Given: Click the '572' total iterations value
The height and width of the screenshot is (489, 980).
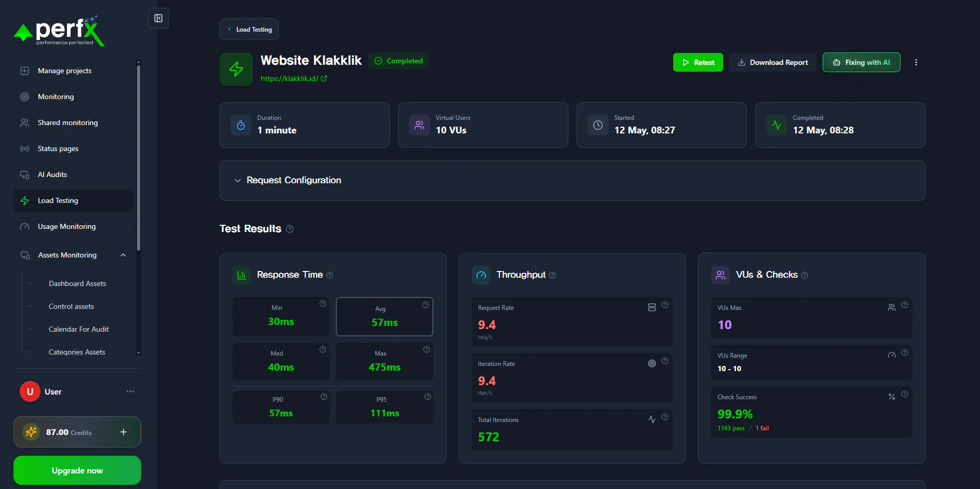Looking at the screenshot, I should click(x=488, y=437).
